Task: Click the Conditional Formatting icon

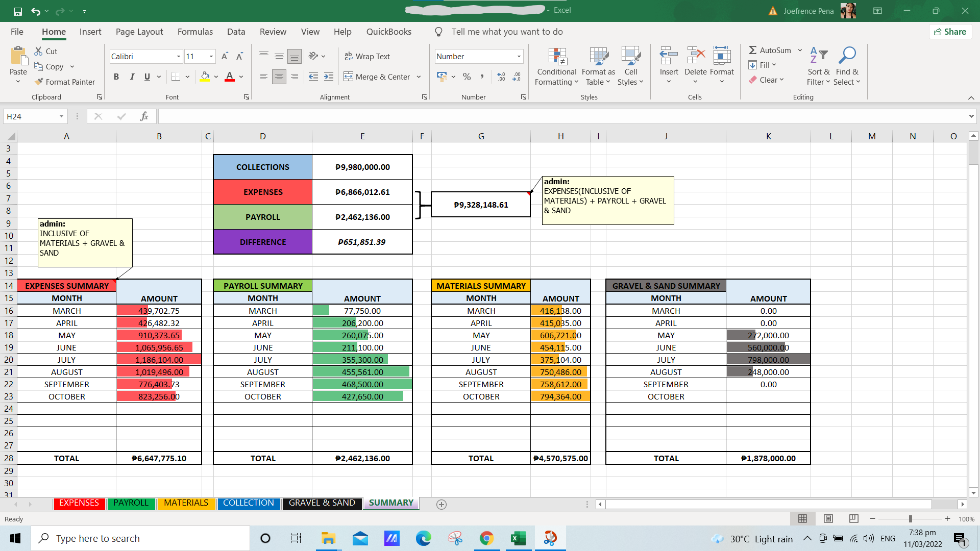Action: tap(557, 57)
